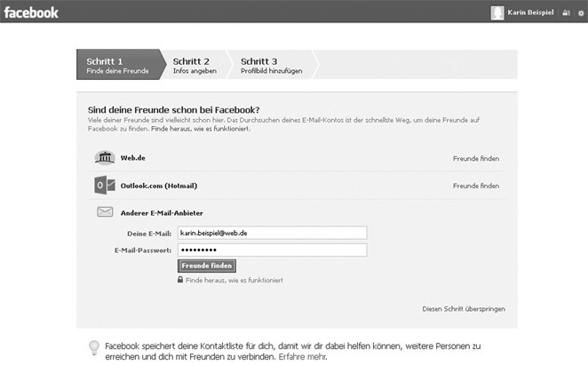Select Schritt 3 Profilbild hinzufügen tab

tap(271, 65)
